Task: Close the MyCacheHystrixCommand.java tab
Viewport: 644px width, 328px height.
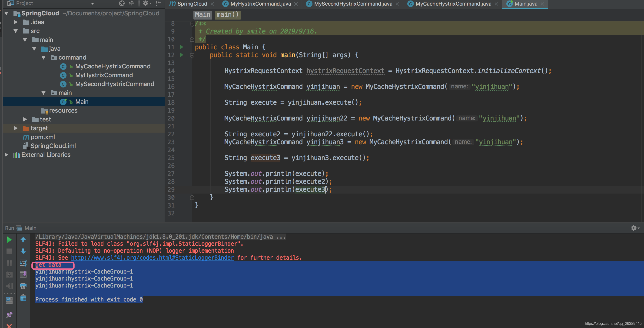Action: pyautogui.click(x=497, y=4)
